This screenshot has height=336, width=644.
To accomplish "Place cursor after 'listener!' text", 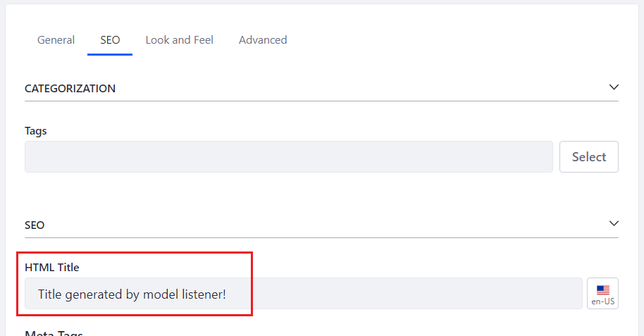I will (227, 294).
